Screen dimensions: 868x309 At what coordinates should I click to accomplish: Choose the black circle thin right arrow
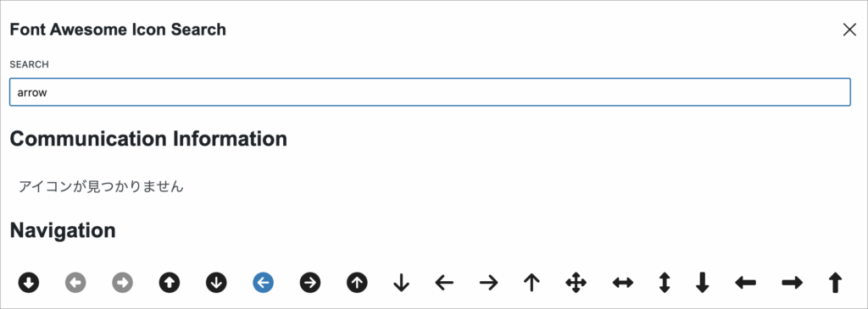[310, 283]
